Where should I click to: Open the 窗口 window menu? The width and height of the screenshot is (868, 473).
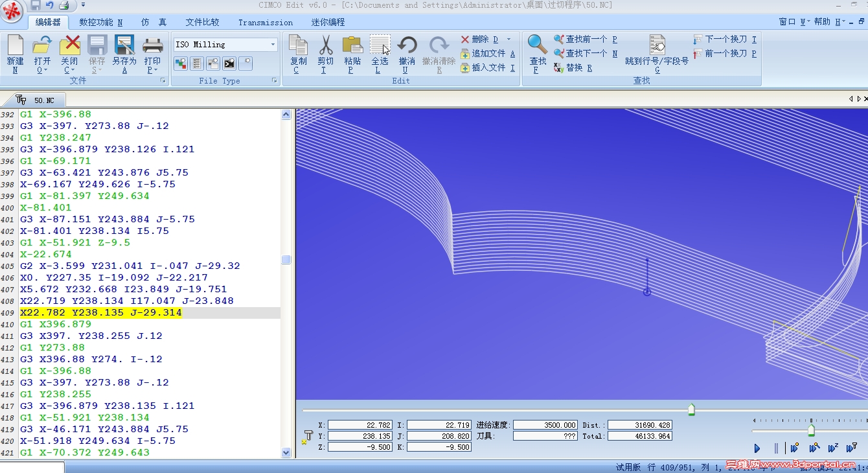[794, 22]
